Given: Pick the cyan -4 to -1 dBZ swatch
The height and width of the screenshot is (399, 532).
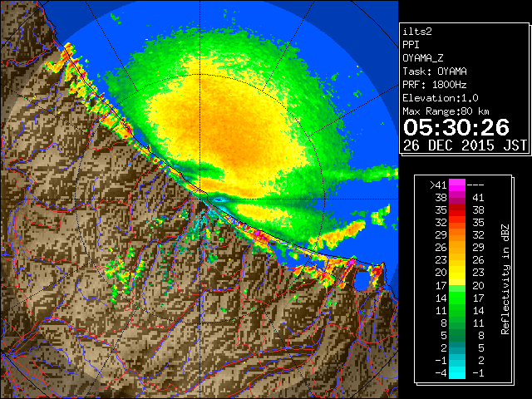Looking at the screenshot, I should [457, 373].
